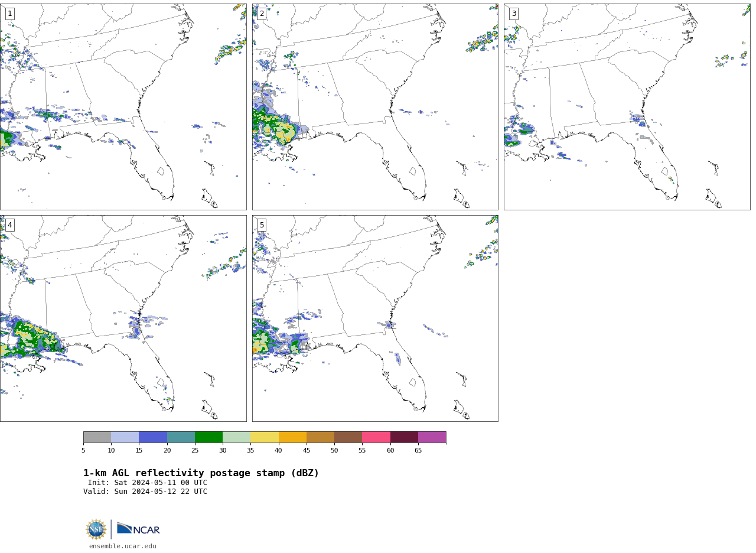Select the pale green 30-35 dBZ swatch
The image size is (756, 553).
237,437
